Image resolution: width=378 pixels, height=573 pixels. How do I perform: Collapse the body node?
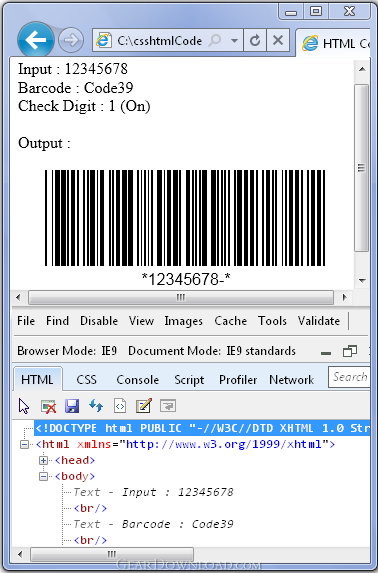[44, 477]
